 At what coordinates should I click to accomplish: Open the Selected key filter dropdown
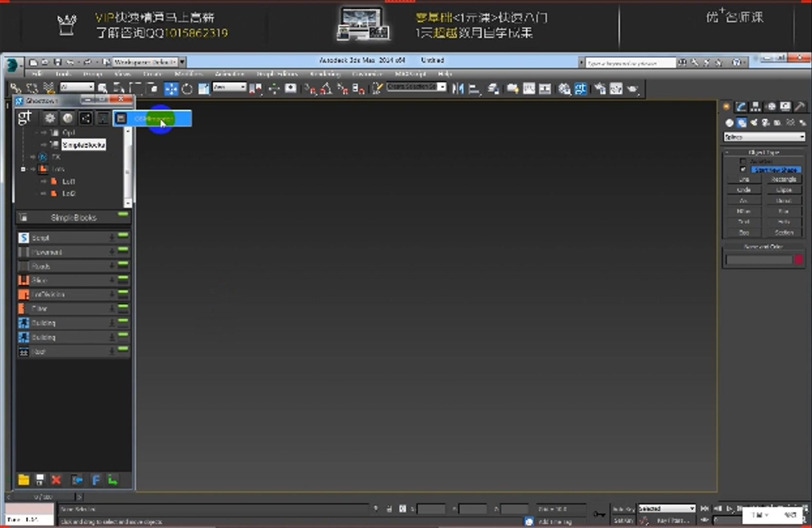667,508
